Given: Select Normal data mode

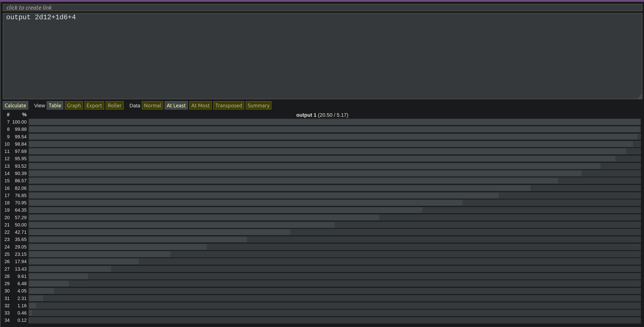Looking at the screenshot, I should tap(152, 105).
